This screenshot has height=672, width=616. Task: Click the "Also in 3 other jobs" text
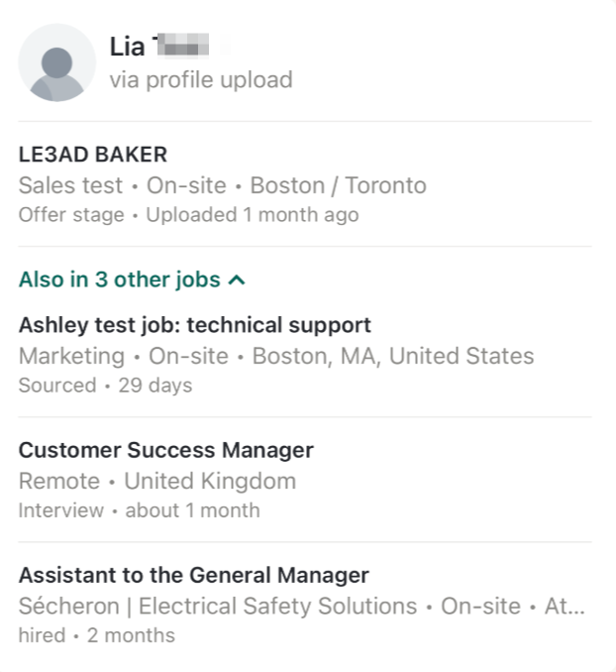(x=119, y=280)
